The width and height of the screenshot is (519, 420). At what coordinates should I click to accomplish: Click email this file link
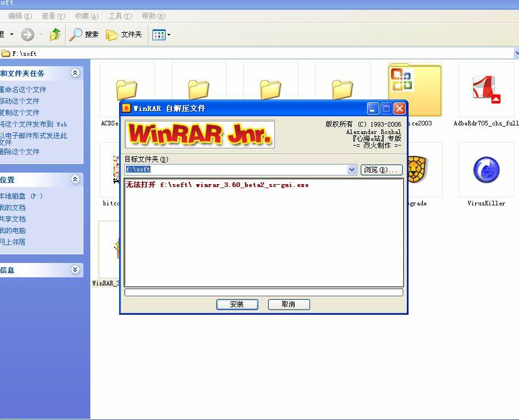pyautogui.click(x=33, y=139)
